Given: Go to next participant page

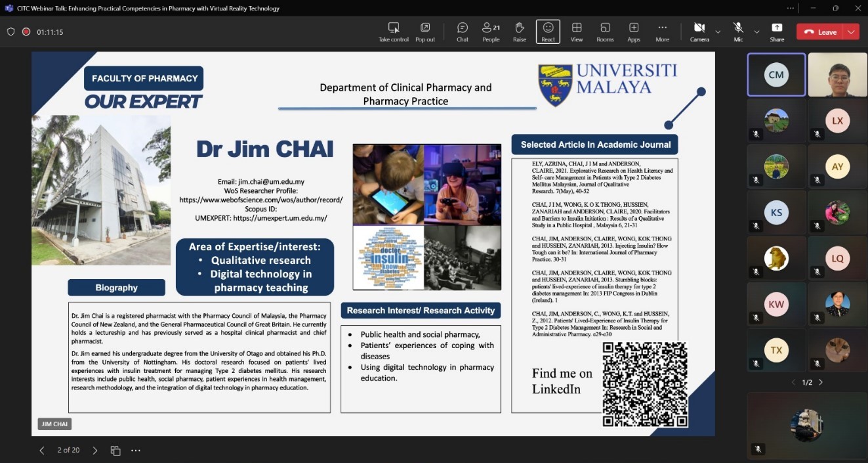Looking at the screenshot, I should 821,382.
